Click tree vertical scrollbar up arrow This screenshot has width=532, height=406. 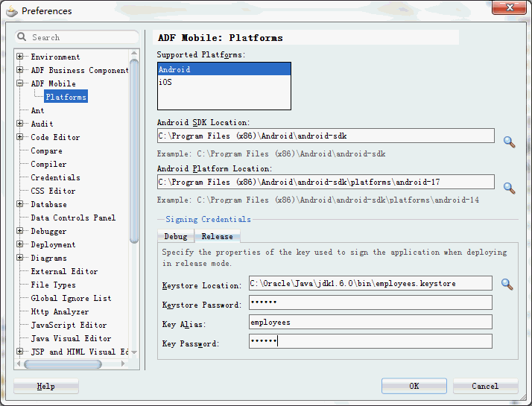[134, 53]
